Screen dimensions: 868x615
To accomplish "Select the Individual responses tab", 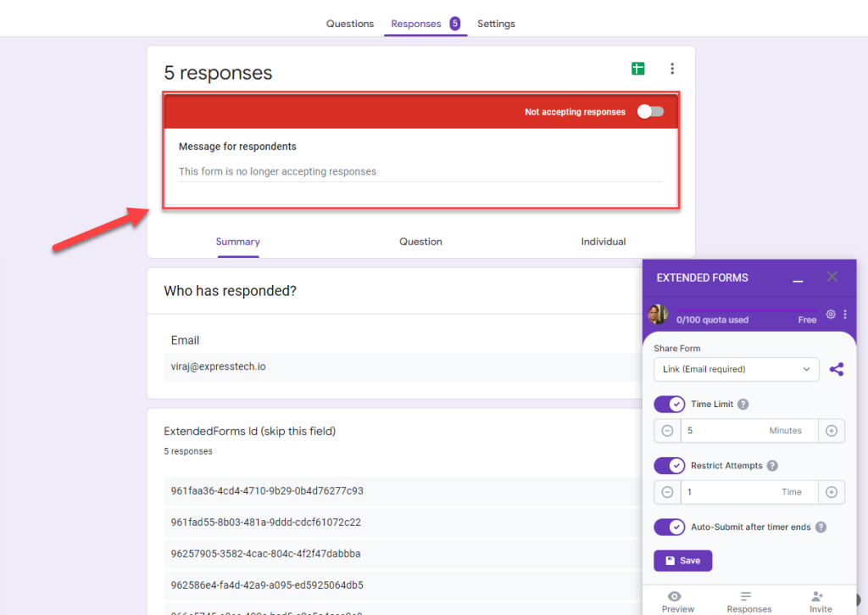I will point(603,242).
